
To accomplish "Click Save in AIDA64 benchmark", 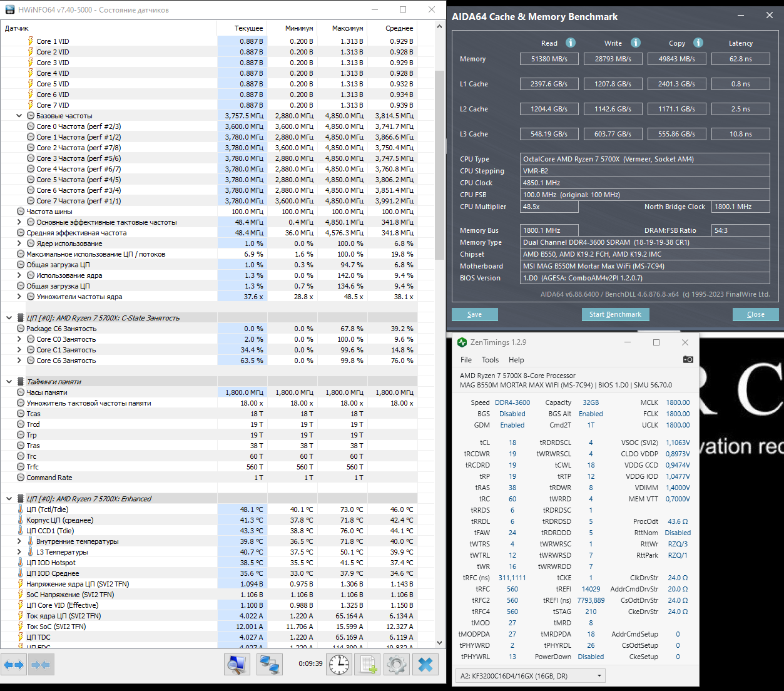I will [x=475, y=314].
